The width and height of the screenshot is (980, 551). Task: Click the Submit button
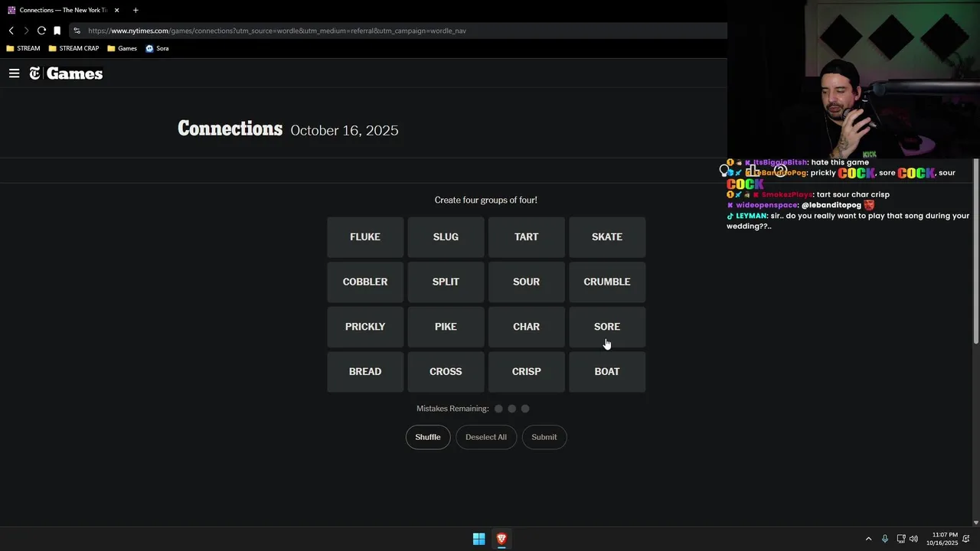point(544,437)
